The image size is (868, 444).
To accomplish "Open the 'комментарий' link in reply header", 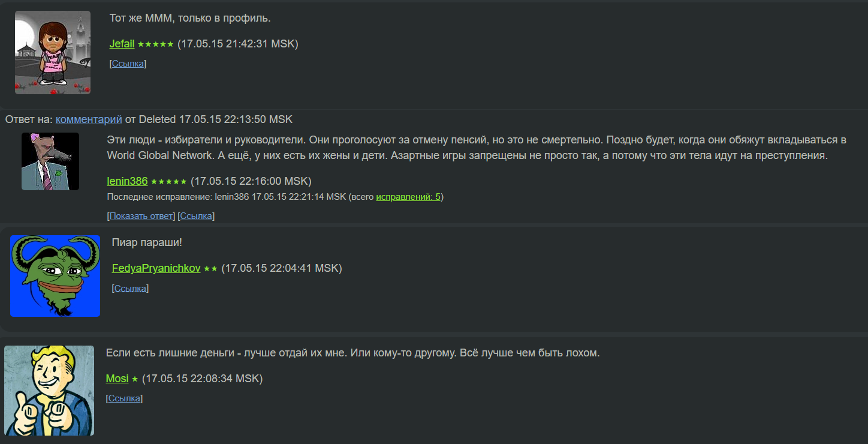I will (x=89, y=119).
